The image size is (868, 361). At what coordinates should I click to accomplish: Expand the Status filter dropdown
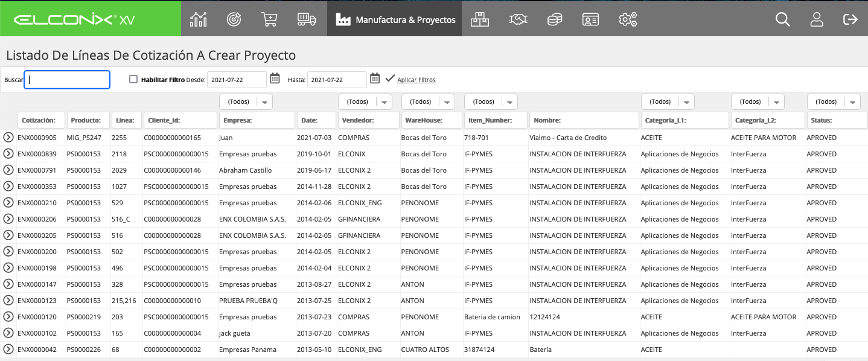834,101
